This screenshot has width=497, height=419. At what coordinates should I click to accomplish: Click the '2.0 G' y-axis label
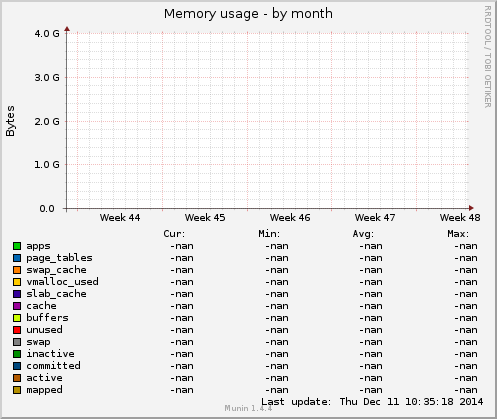tap(47, 121)
